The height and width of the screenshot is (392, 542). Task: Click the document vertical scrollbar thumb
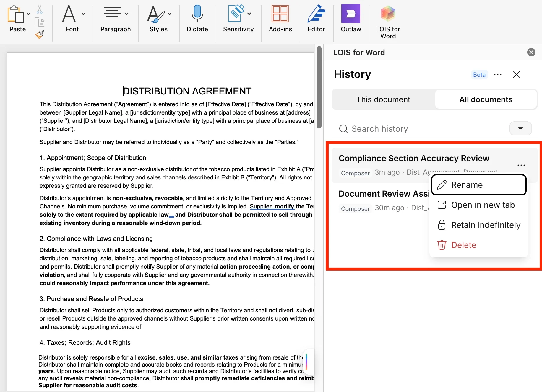point(319,87)
